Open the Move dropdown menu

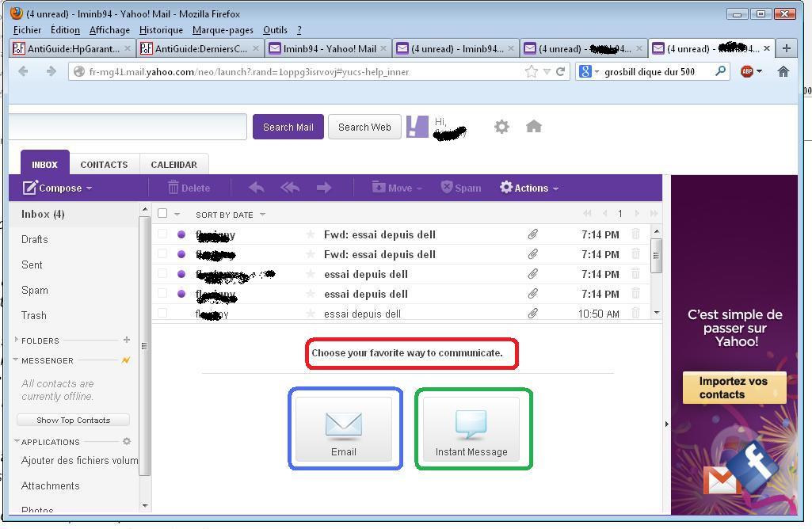coord(397,188)
